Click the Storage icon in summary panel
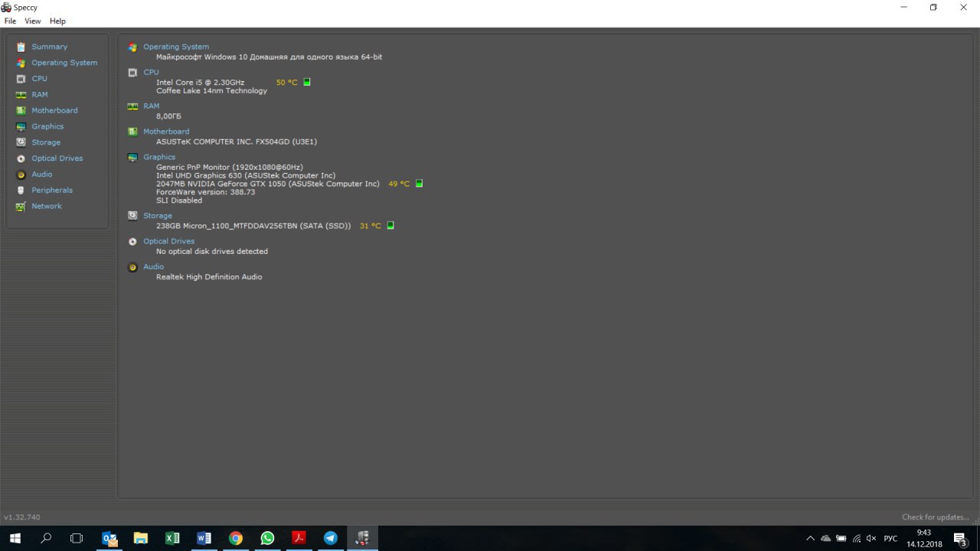Screen dimensions: 980x551 pos(132,216)
